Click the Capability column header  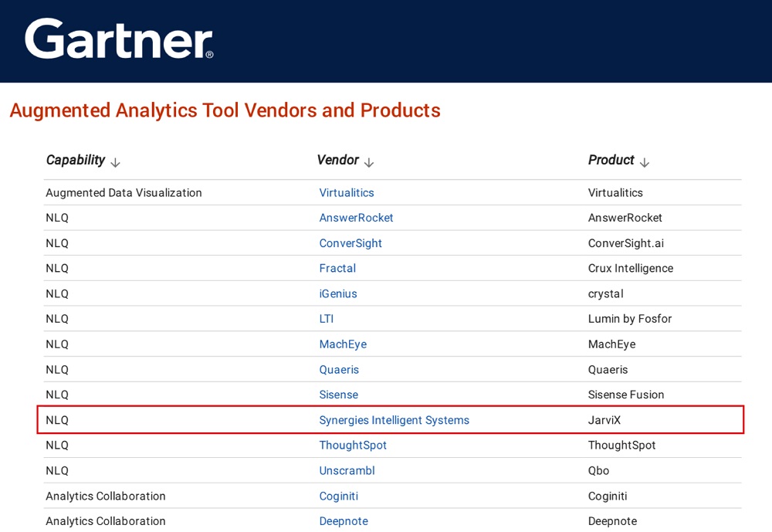(76, 161)
